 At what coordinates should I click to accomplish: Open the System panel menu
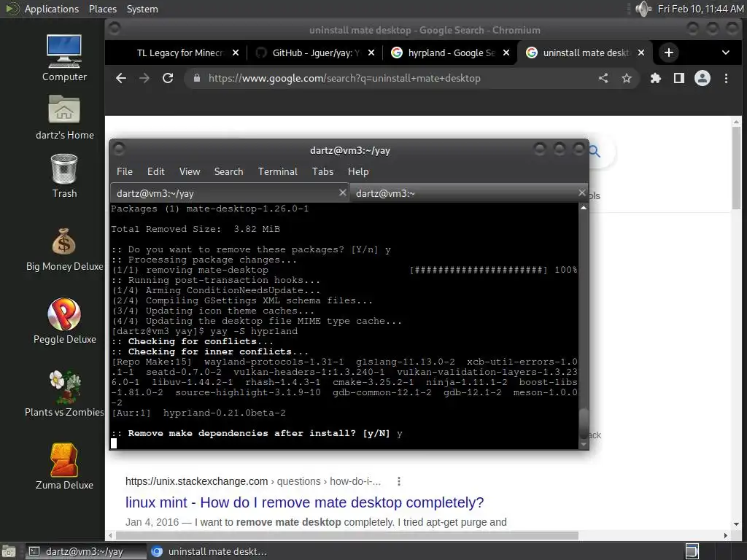coord(142,9)
